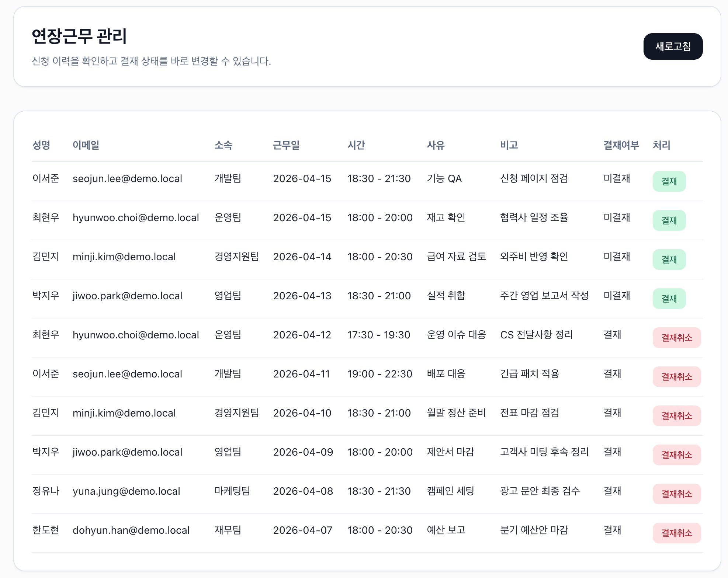The width and height of the screenshot is (728, 578).
Task: Click the 결재여부 column header
Action: 621,145
